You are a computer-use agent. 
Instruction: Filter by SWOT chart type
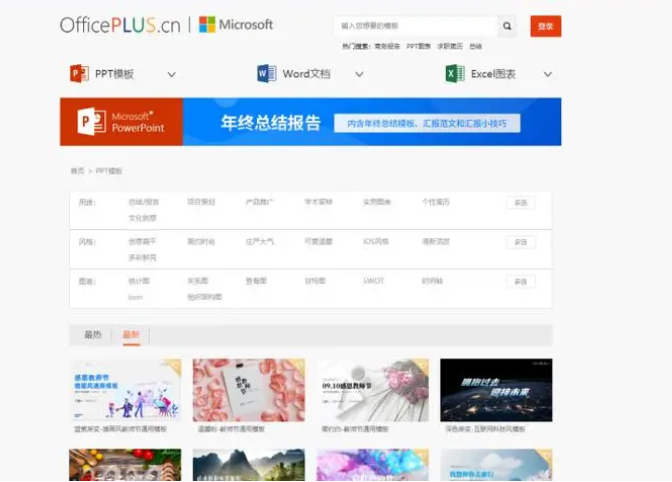tap(374, 281)
